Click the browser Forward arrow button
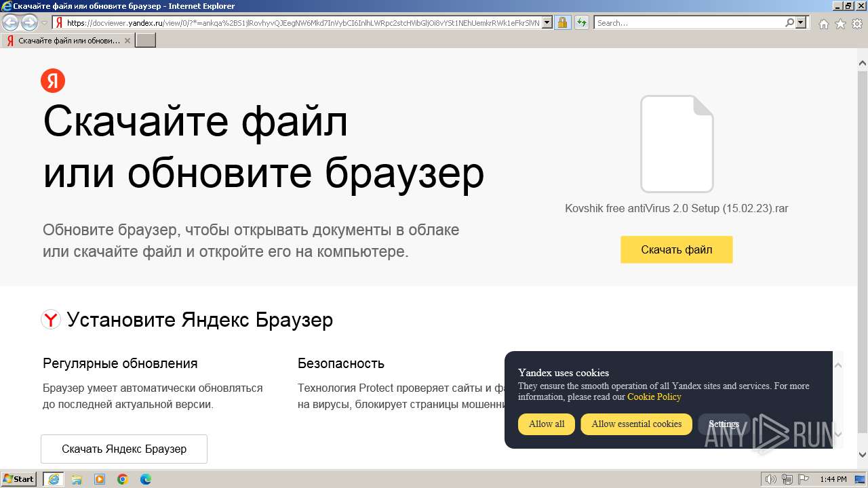Viewport: 868px width, 488px height. pyautogui.click(x=29, y=23)
